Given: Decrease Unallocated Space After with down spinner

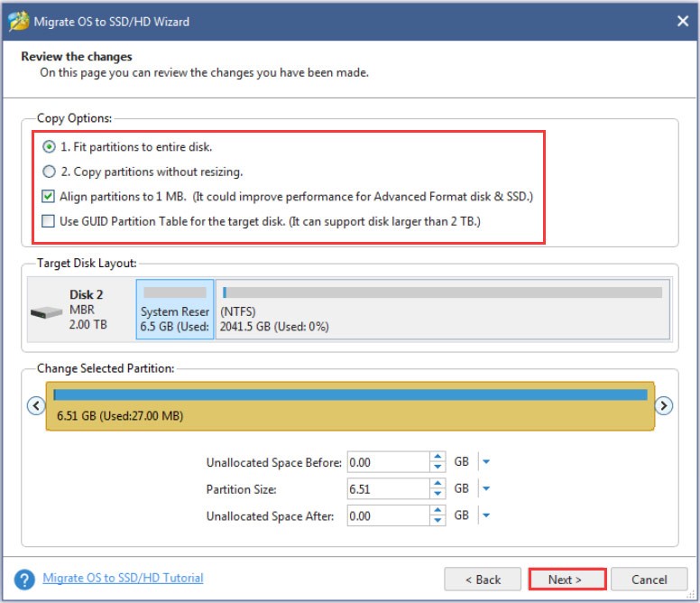Looking at the screenshot, I should [437, 520].
